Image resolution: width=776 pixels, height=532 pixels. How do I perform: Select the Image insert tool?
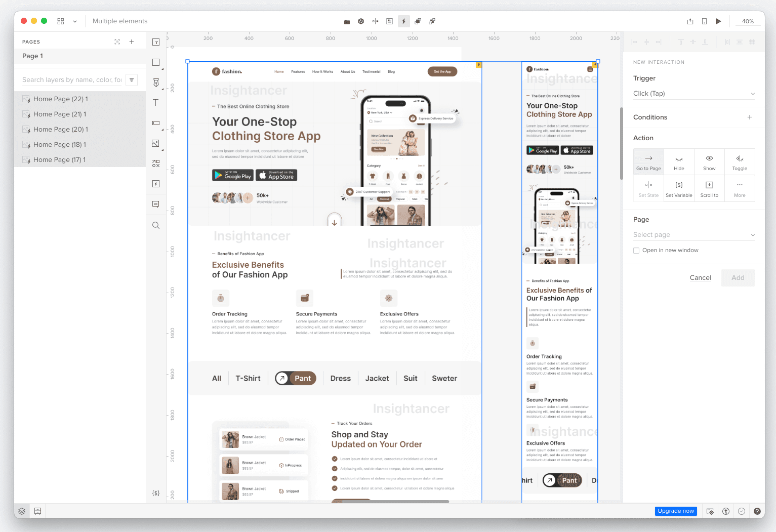(x=155, y=144)
